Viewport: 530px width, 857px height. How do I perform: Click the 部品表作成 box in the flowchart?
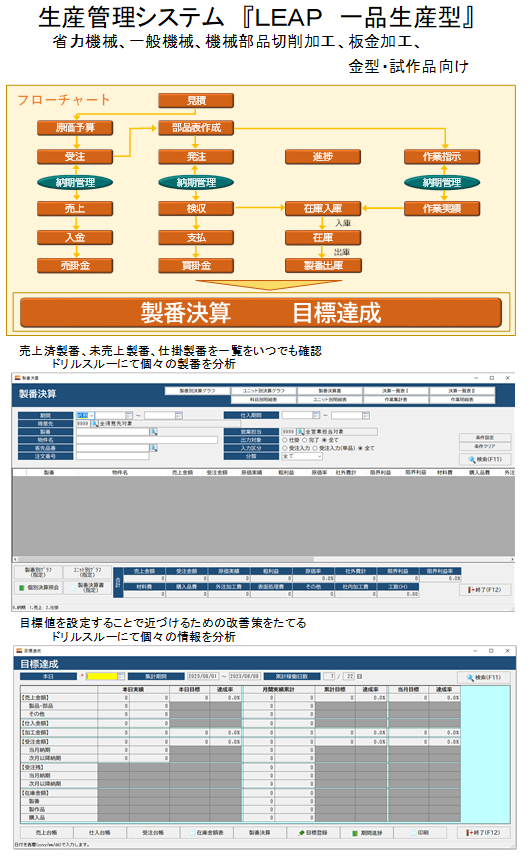click(x=196, y=128)
